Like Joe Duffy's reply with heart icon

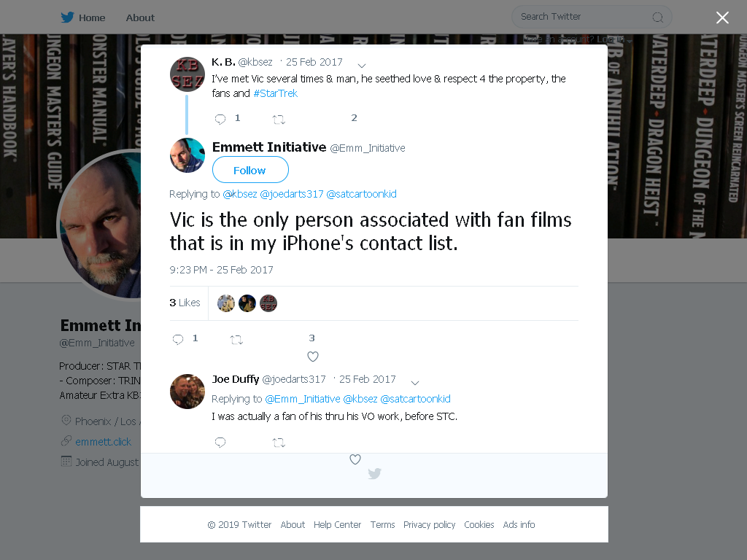[x=355, y=459]
